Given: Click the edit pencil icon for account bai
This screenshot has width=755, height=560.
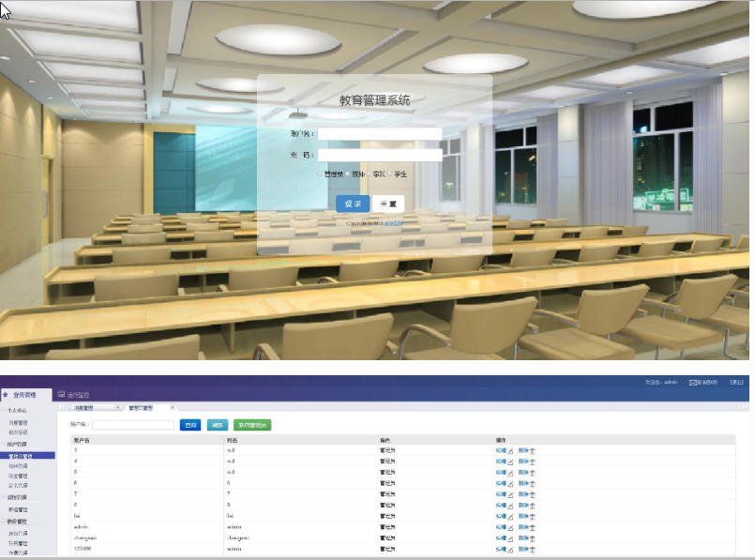Looking at the screenshot, I should 510,517.
